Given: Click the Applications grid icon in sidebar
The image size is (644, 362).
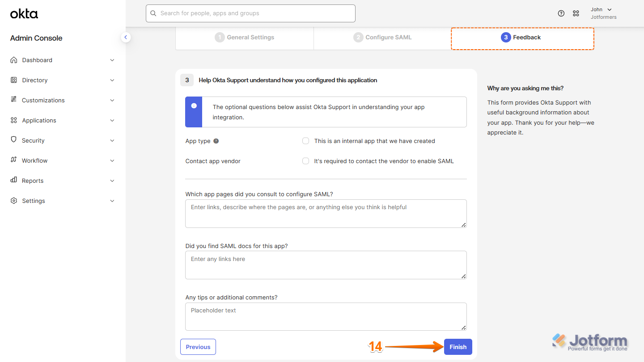Looking at the screenshot, I should tap(14, 120).
